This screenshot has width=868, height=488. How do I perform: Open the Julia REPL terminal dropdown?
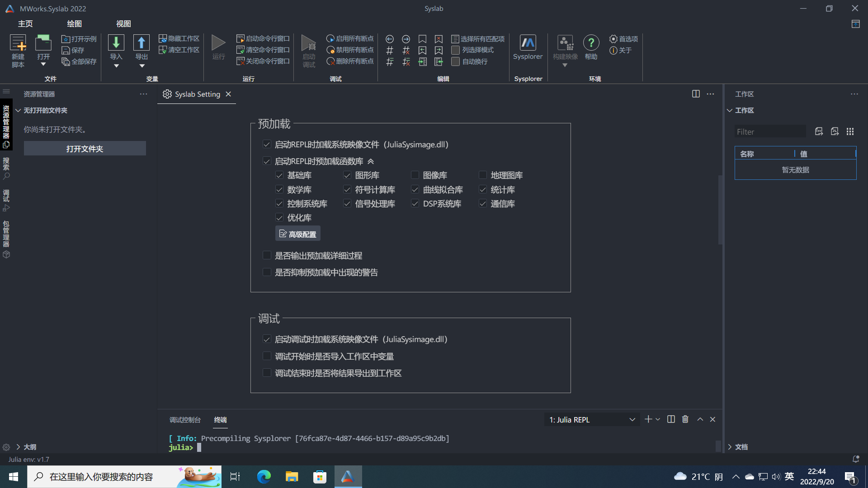[x=632, y=419]
